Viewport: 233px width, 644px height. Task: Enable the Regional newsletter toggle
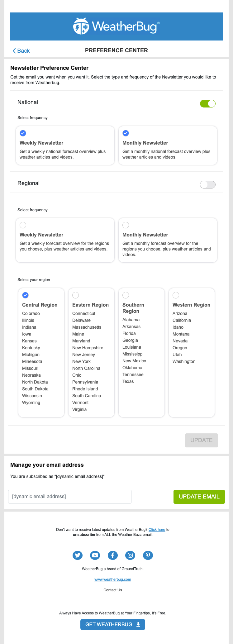207,184
